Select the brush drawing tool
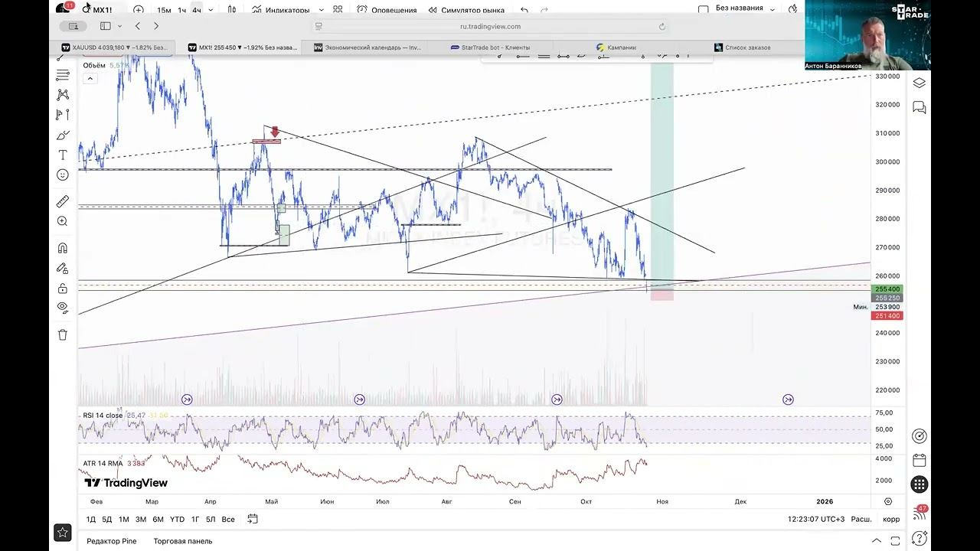Screen dimensions: 980x551 click(63, 135)
